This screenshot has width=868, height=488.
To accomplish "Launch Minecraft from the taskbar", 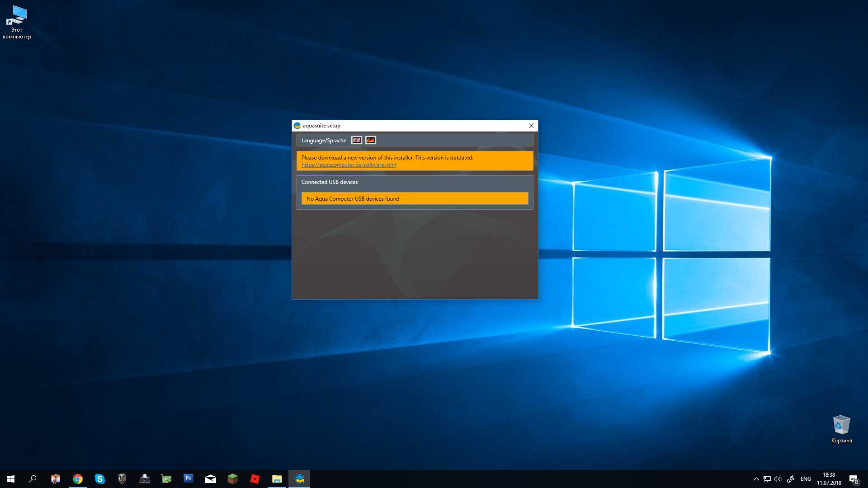I will [x=233, y=479].
